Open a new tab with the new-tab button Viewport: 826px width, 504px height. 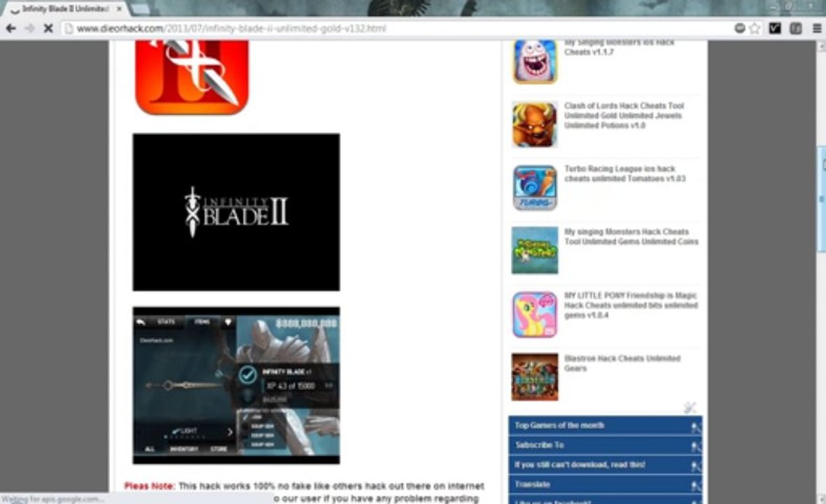pyautogui.click(x=140, y=9)
